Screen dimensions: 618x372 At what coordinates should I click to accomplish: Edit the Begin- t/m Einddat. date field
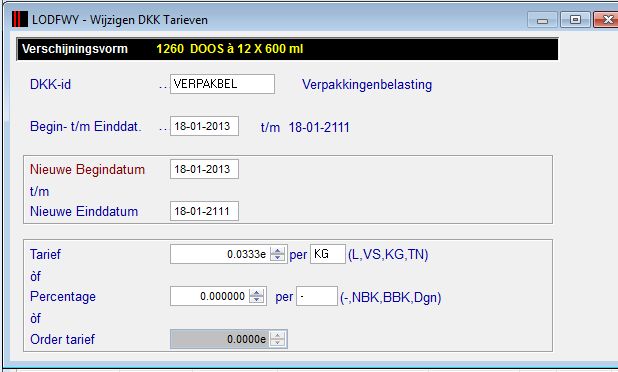click(x=204, y=126)
